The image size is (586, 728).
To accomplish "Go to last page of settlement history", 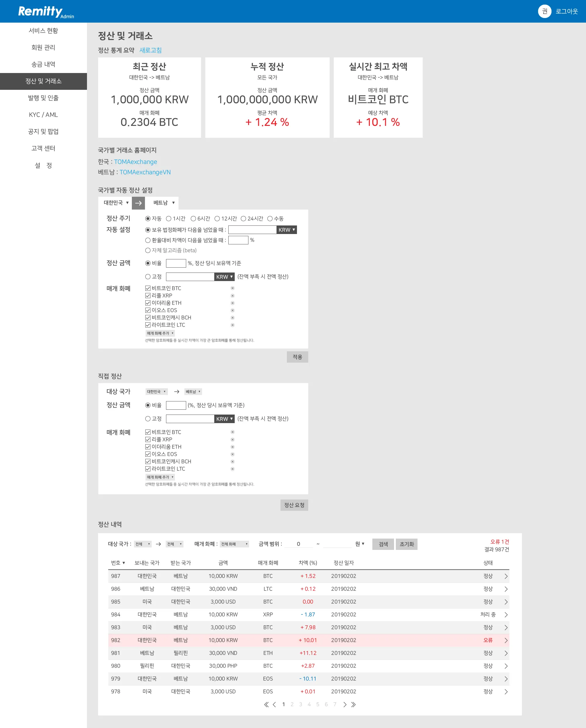I will [353, 705].
